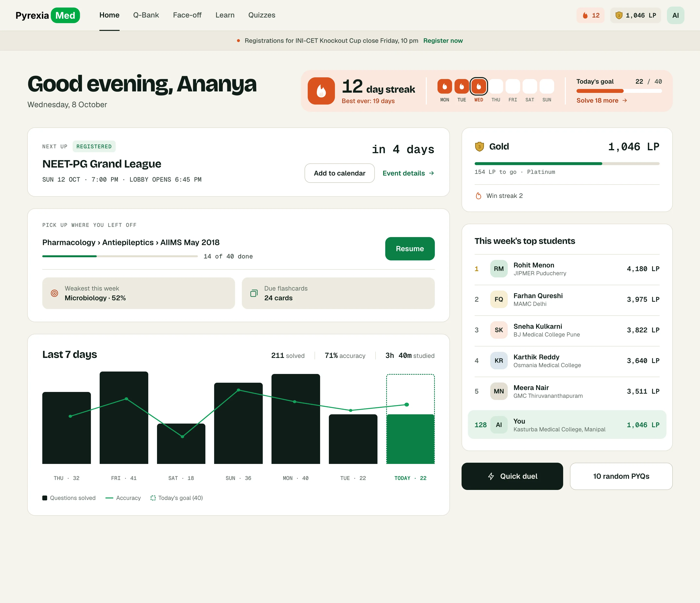The width and height of the screenshot is (700, 603).
Task: Click Add to calendar button
Action: [x=340, y=173]
